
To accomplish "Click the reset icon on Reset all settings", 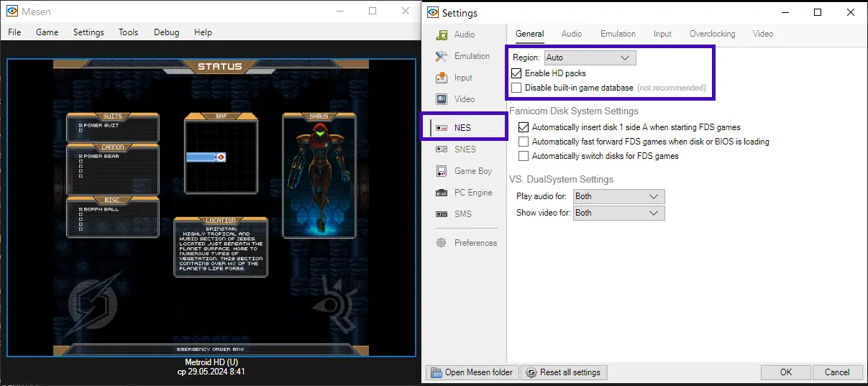I will [x=531, y=372].
